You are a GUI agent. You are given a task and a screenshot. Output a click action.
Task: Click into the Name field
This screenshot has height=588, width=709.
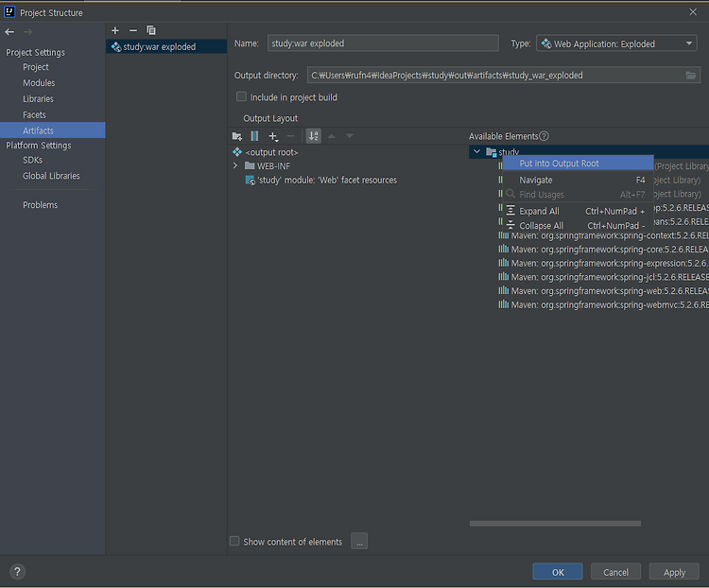click(x=383, y=43)
